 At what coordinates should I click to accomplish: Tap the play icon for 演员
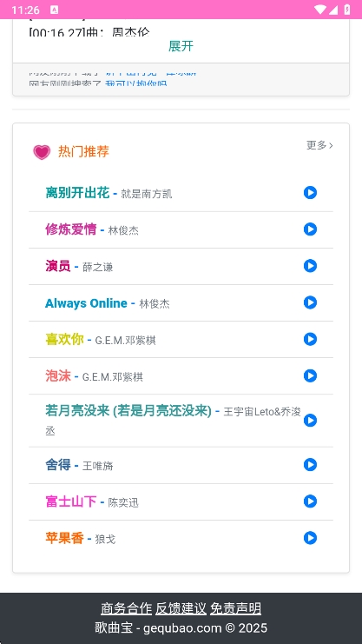pyautogui.click(x=310, y=266)
